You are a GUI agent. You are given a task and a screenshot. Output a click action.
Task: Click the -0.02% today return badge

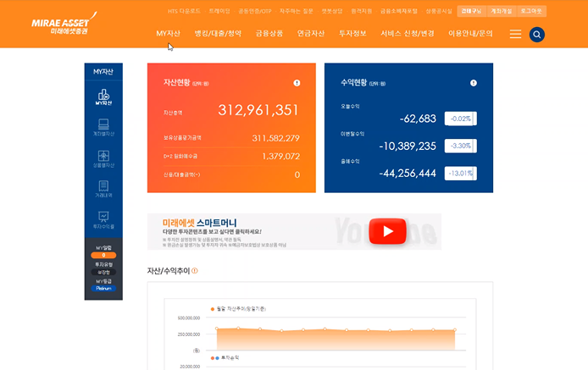coord(461,119)
